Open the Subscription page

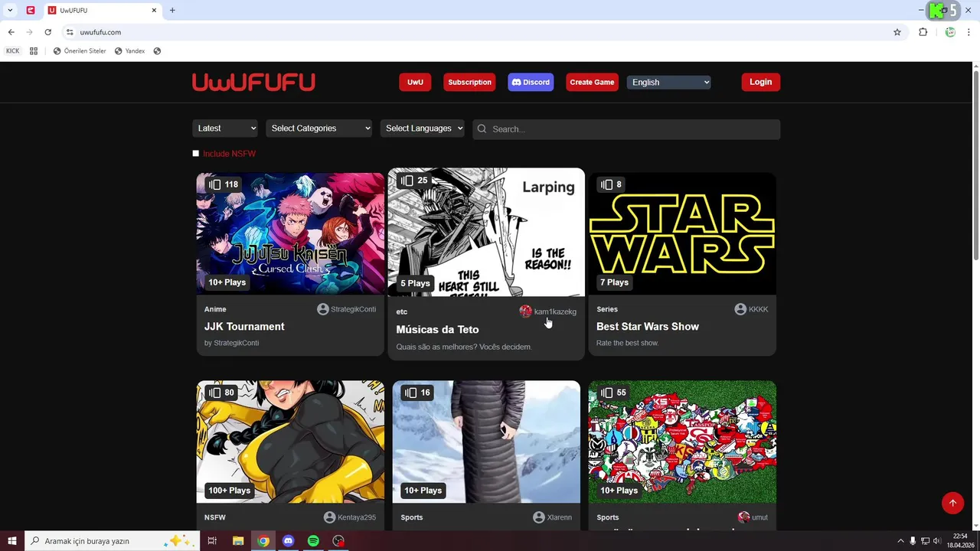tap(469, 82)
